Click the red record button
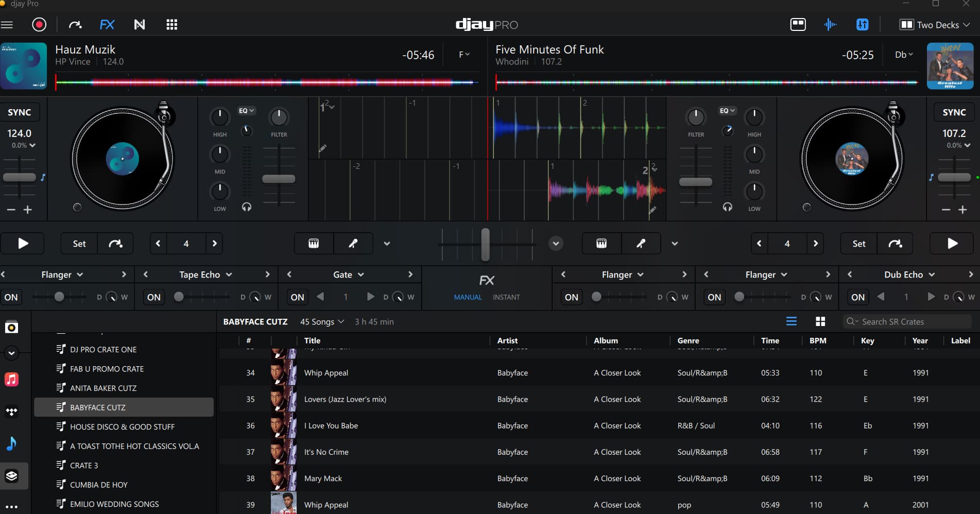 tap(39, 25)
